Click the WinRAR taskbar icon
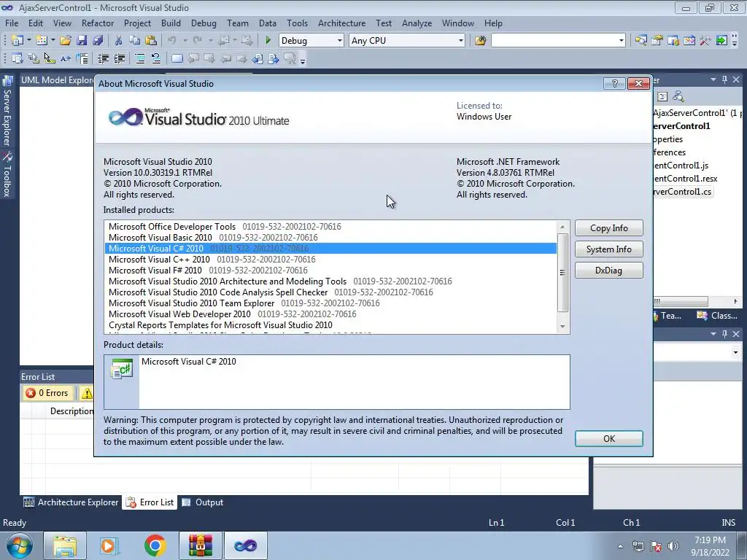 200,545
